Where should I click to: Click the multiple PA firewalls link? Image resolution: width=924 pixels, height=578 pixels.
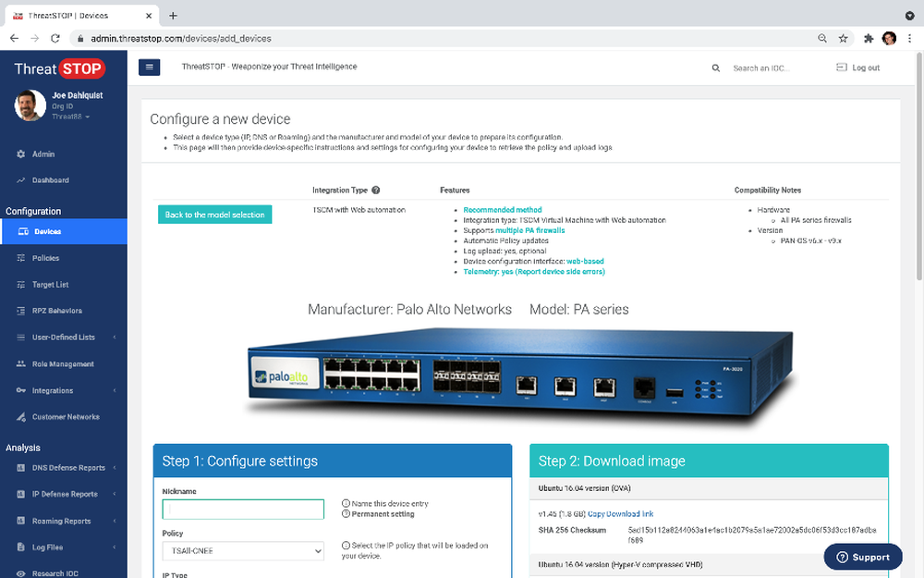click(529, 230)
